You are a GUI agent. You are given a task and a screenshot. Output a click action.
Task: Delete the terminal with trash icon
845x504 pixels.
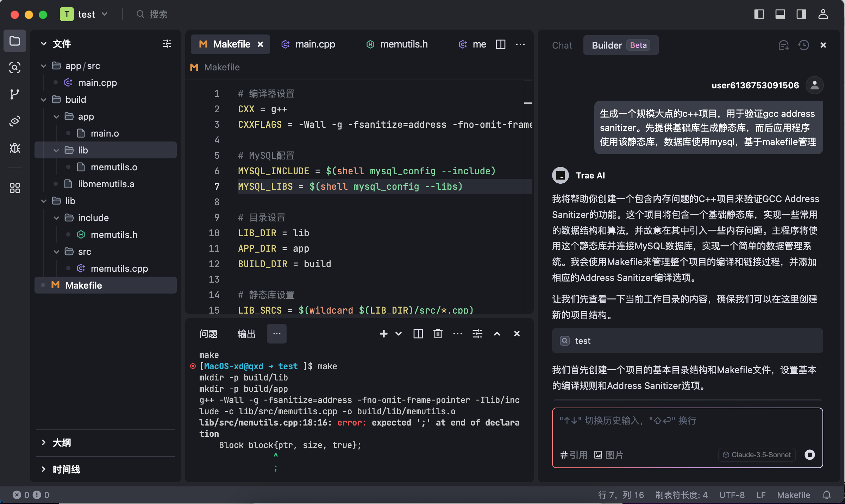[438, 334]
